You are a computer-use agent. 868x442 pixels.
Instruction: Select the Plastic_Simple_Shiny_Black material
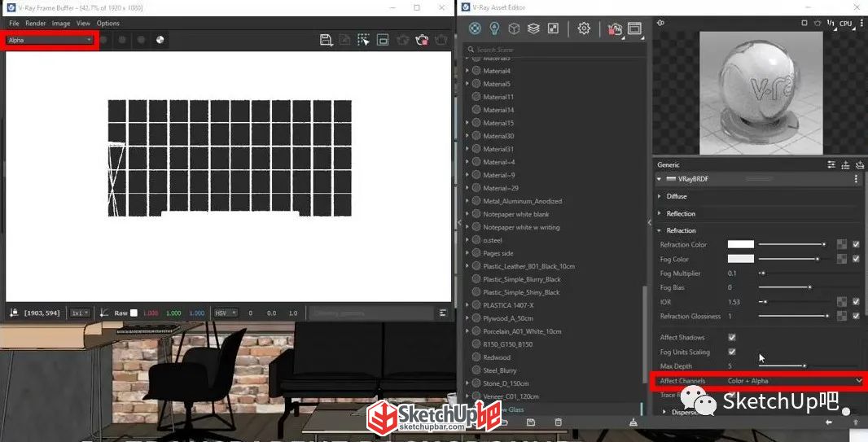tap(521, 292)
